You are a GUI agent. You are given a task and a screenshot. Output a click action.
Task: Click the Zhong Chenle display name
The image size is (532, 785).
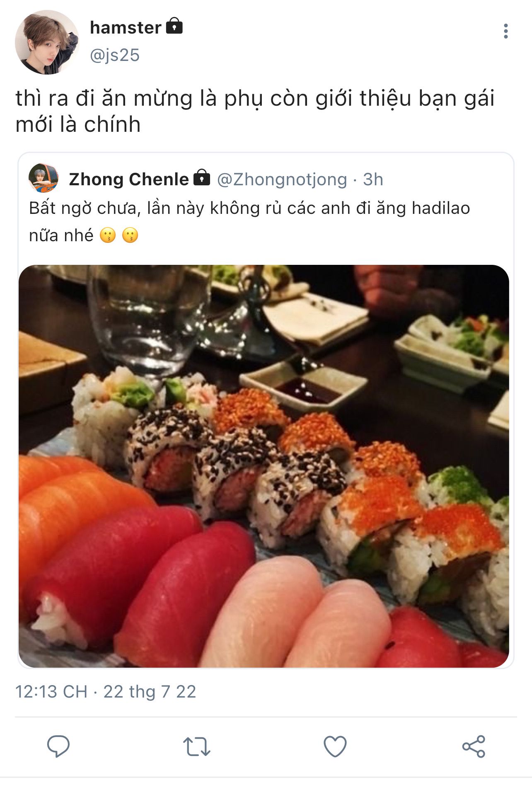tap(129, 179)
